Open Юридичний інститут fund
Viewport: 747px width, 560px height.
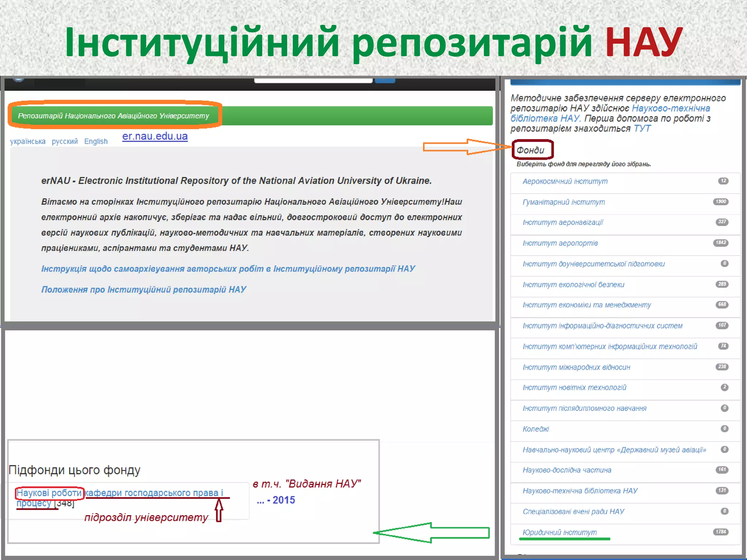pyautogui.click(x=560, y=532)
